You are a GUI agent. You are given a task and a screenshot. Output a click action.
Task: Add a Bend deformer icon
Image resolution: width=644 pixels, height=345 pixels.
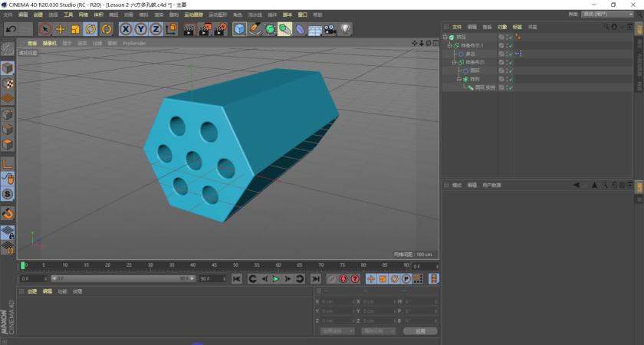point(301,30)
